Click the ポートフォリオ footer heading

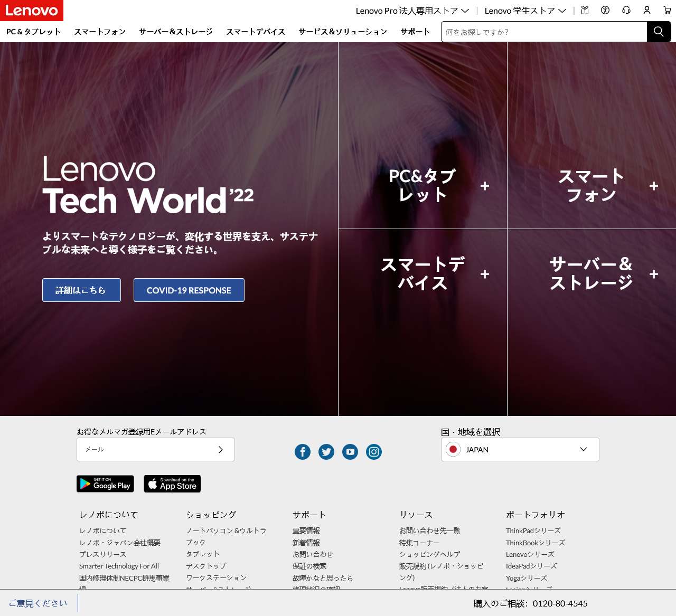click(536, 515)
